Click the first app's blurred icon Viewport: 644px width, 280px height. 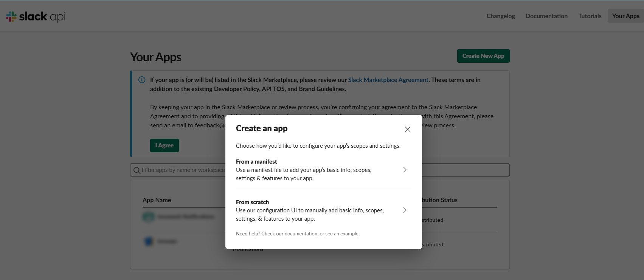coord(148,217)
